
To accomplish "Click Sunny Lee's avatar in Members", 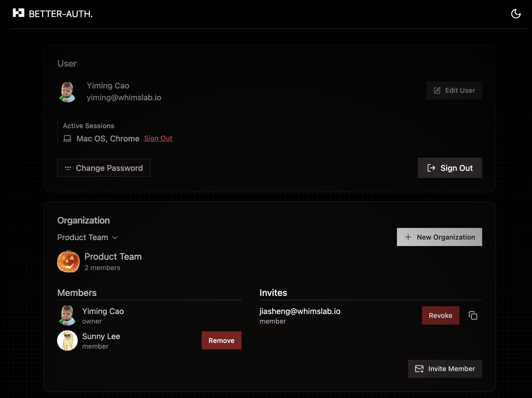I will [x=67, y=341].
